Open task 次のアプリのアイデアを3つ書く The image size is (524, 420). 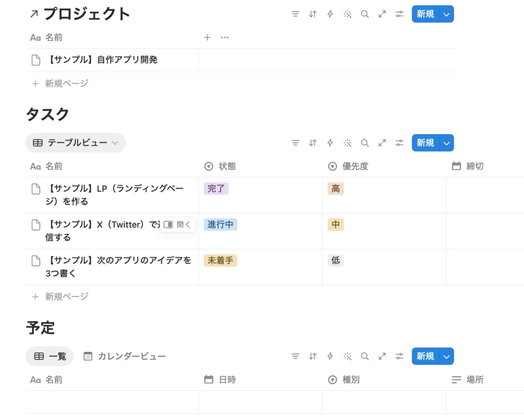click(x=118, y=267)
